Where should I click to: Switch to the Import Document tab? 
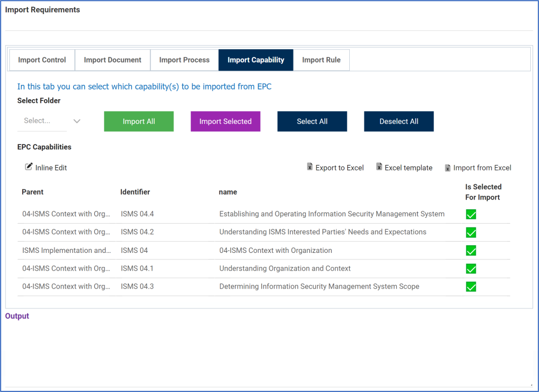point(112,60)
